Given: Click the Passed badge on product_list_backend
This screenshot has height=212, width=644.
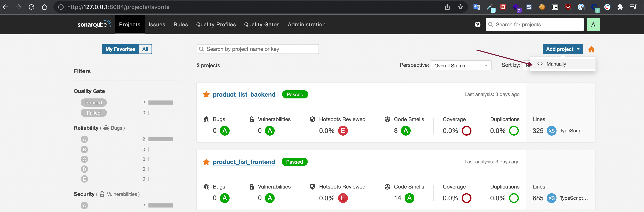Looking at the screenshot, I should (x=295, y=94).
